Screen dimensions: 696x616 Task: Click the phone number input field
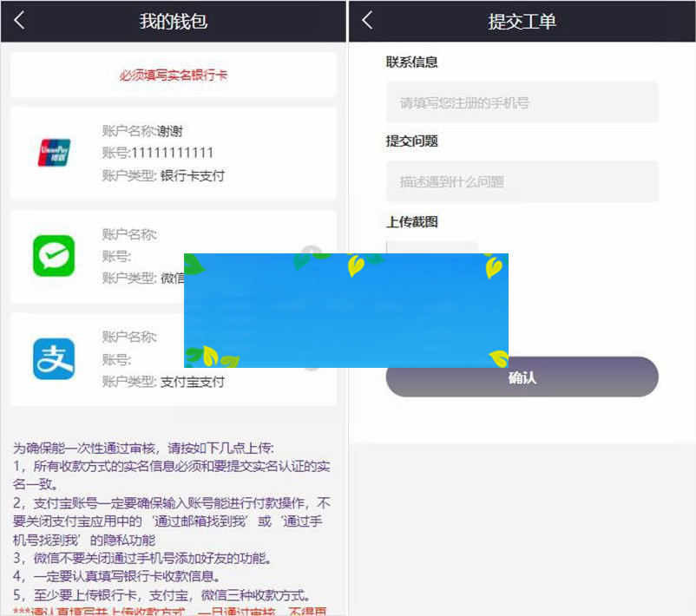click(522, 102)
